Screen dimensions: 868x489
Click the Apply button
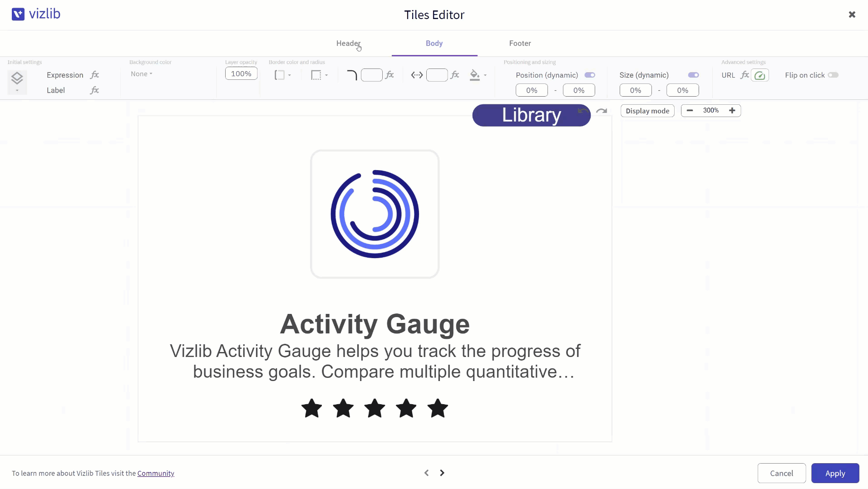[835, 473]
